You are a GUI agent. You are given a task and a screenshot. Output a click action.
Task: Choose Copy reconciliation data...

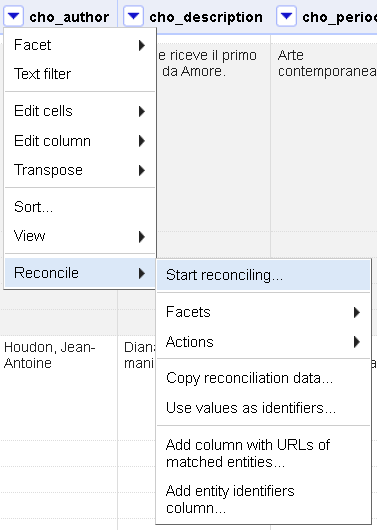(263, 378)
